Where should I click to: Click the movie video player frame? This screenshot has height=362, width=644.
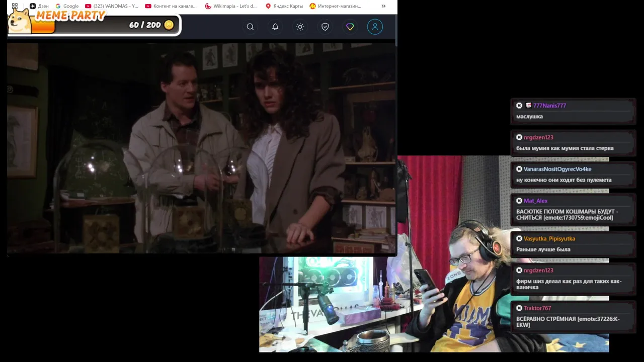(201, 148)
